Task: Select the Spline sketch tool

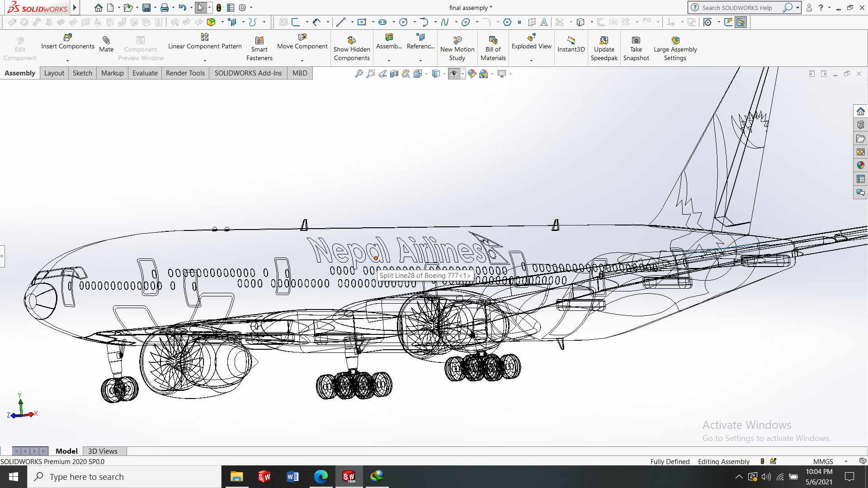Action: 445,22
